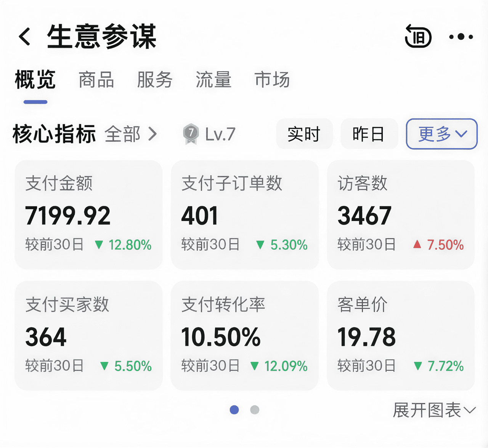Open the 支付金额 7199.92 card
Image resolution: width=488 pixels, height=448 pixels.
(88, 215)
